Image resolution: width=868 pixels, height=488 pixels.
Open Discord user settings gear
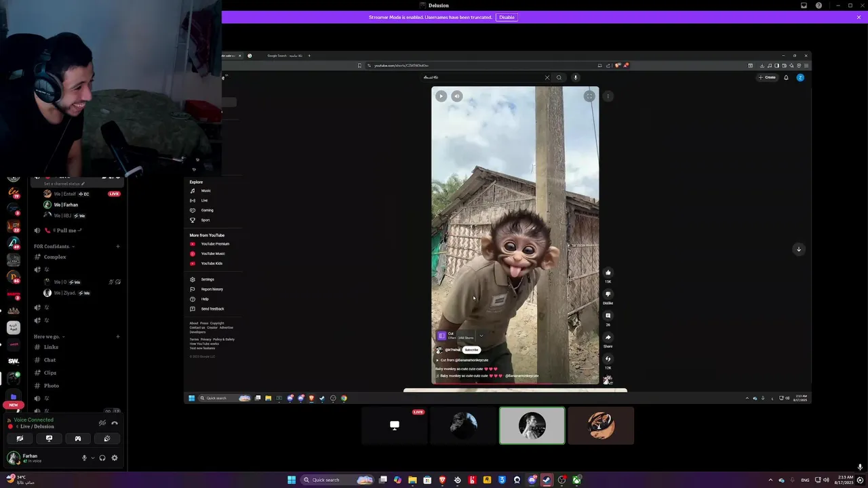point(115,458)
